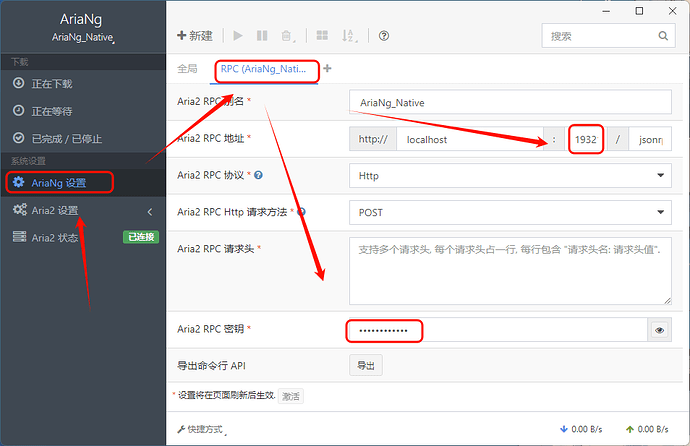Open the help question mark icon
This screenshot has height=446, width=690.
point(384,36)
